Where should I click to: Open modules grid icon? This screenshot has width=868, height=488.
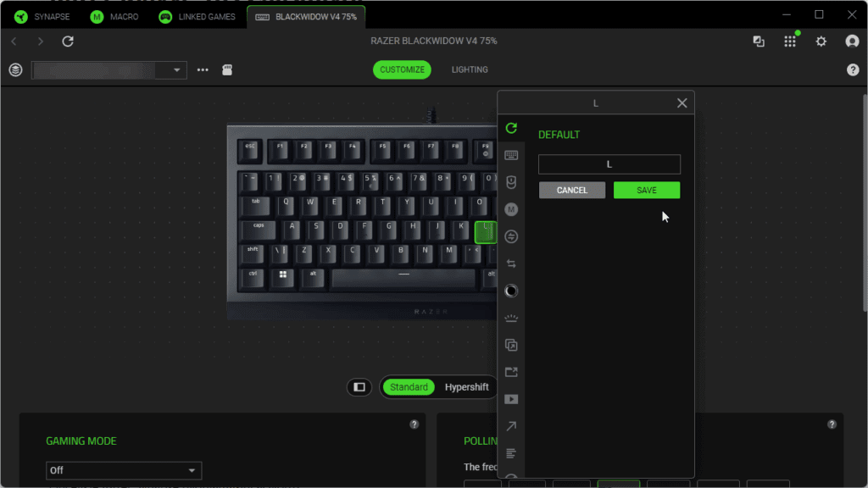click(790, 41)
